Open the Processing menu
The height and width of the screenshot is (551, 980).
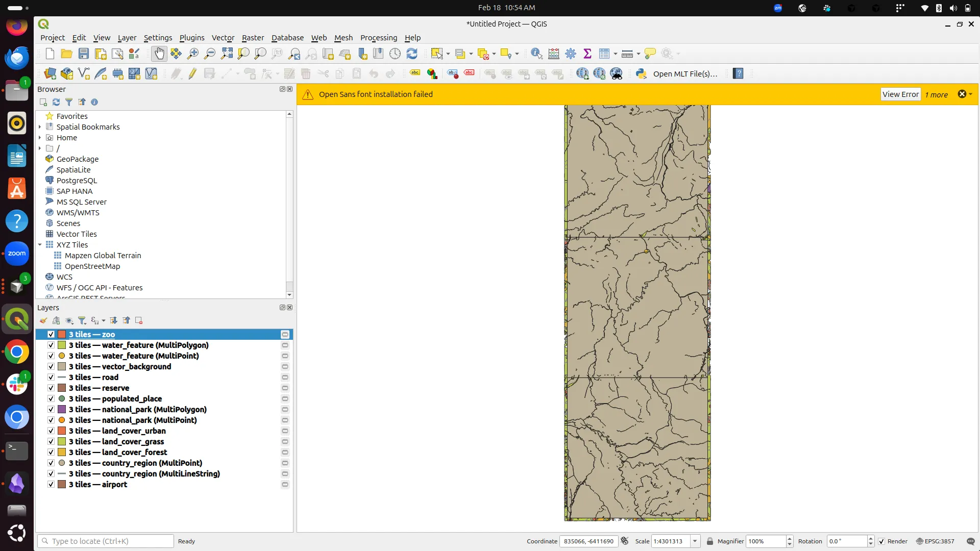[x=379, y=37]
